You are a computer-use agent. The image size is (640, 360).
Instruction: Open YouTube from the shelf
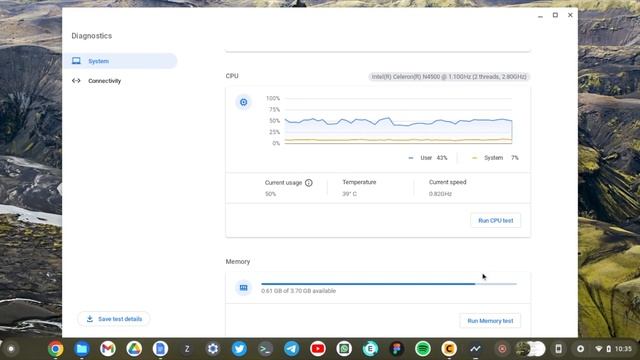(x=318, y=349)
